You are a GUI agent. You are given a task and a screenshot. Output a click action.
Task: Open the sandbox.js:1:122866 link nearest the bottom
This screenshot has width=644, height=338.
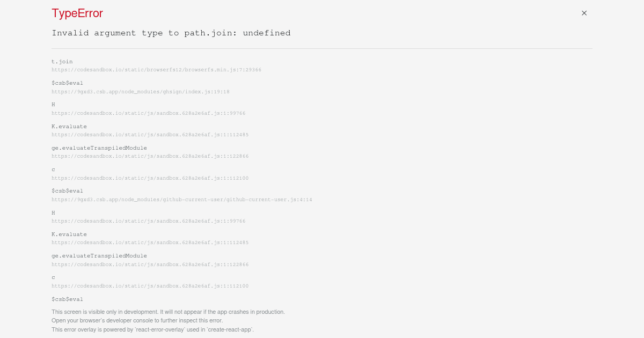150,264
